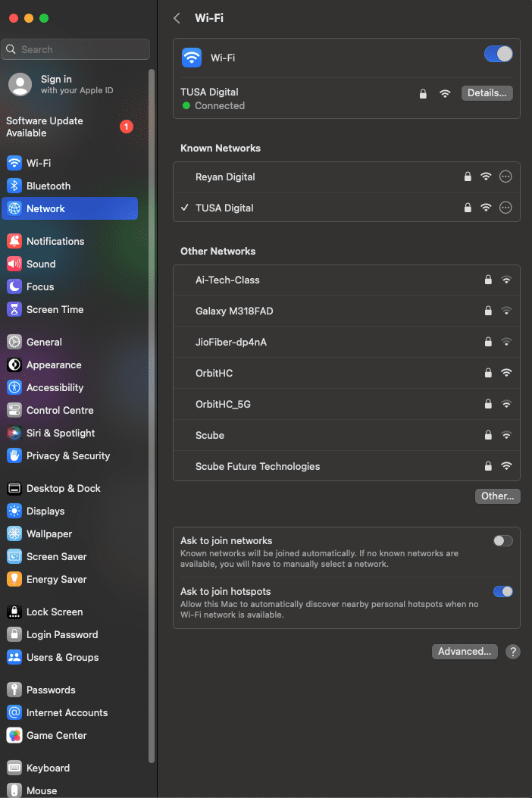
Task: Open the Screen Saver icon
Action: pos(14,556)
